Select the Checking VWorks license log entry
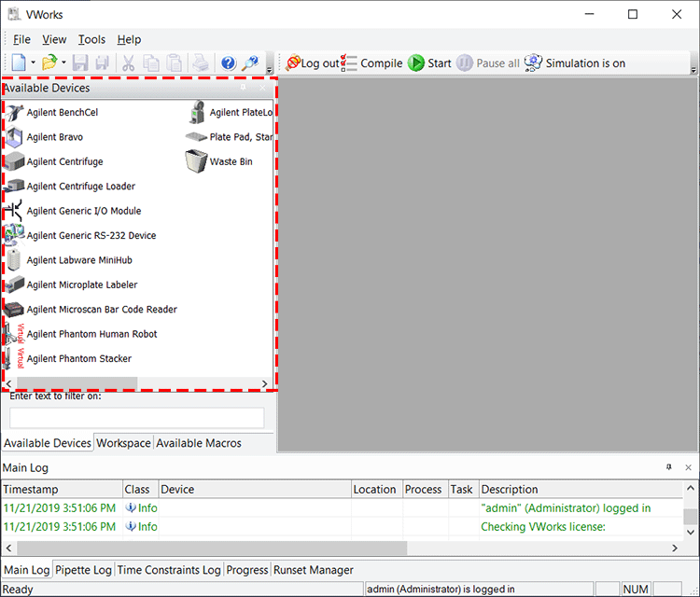This screenshot has height=597, width=700. point(343,527)
